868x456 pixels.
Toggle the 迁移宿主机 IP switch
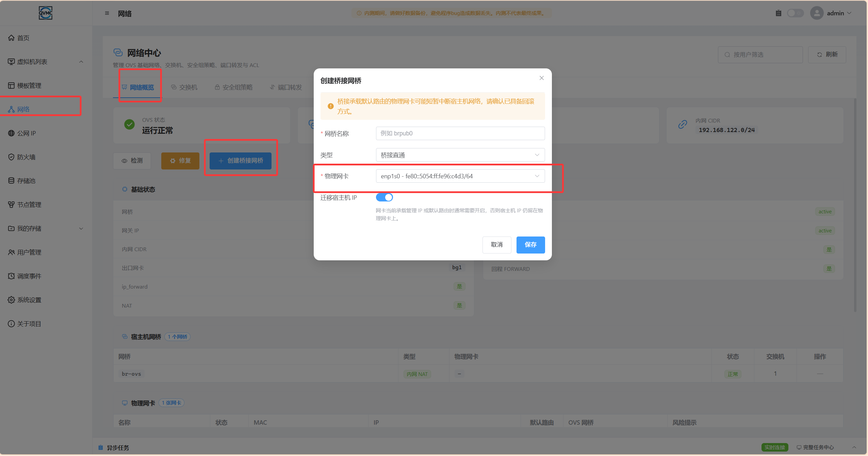click(384, 197)
